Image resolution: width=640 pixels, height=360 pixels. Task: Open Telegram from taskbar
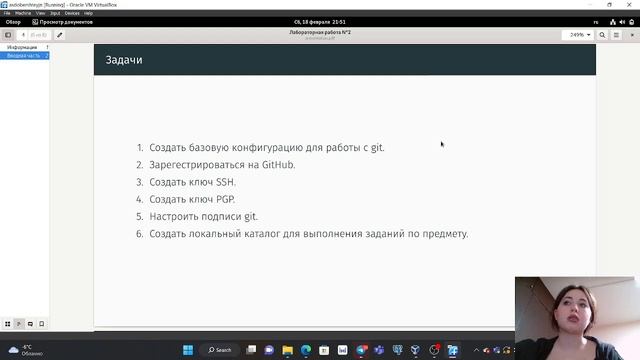(361, 350)
